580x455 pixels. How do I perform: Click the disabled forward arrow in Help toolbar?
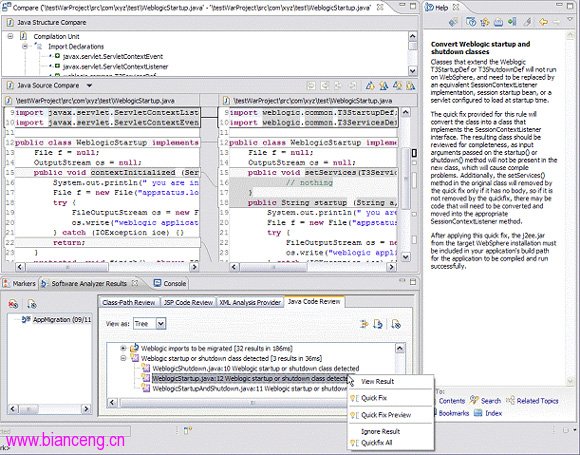[x=556, y=22]
